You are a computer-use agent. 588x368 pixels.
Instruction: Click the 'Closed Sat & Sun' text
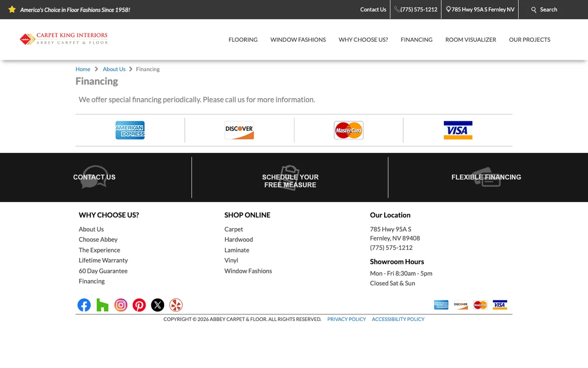(392, 283)
